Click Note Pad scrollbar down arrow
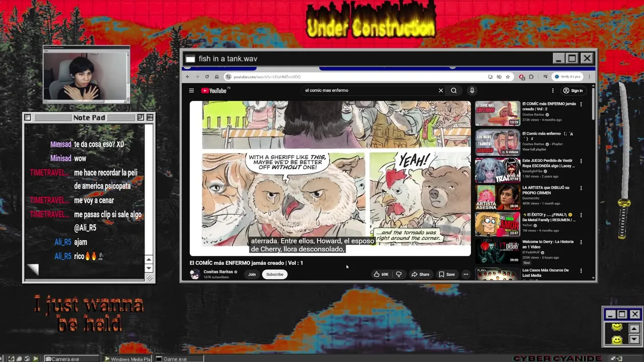The height and width of the screenshot is (362, 644). click(148, 268)
